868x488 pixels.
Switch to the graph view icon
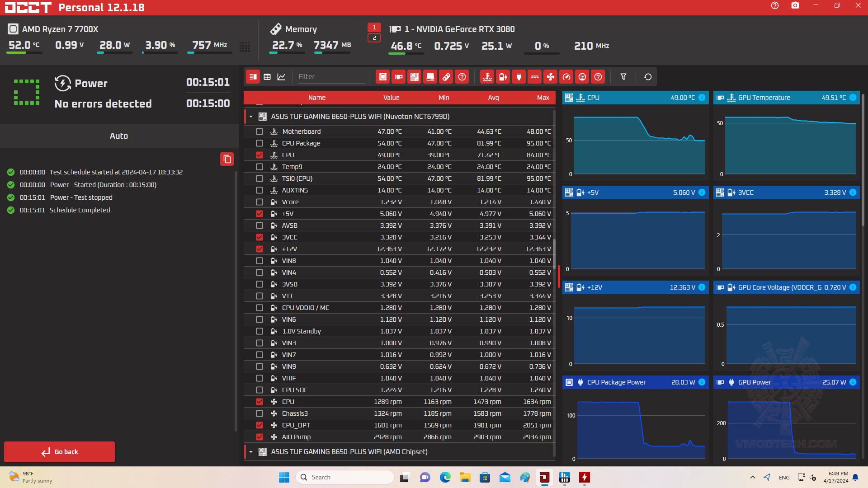[x=281, y=77]
